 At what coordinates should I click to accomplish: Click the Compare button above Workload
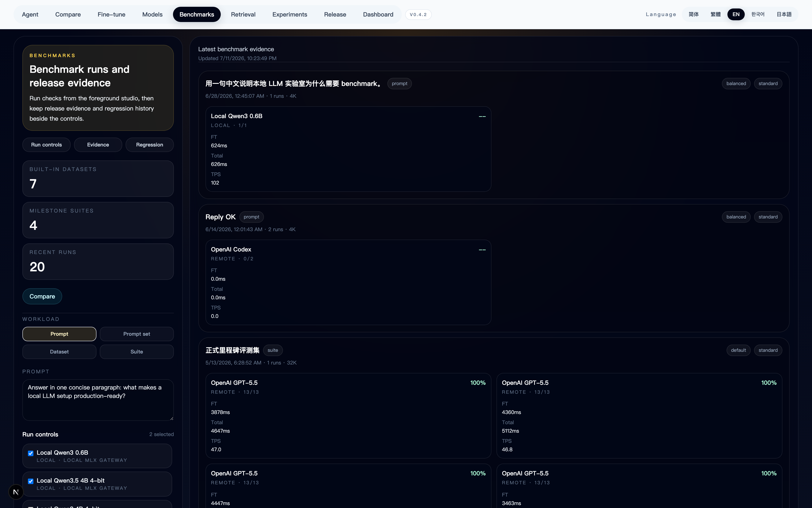pyautogui.click(x=42, y=296)
